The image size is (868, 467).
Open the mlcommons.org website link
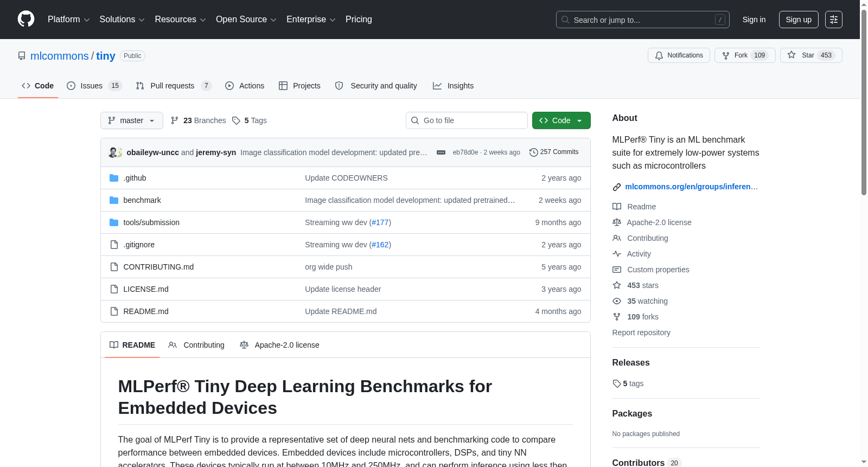pos(692,187)
